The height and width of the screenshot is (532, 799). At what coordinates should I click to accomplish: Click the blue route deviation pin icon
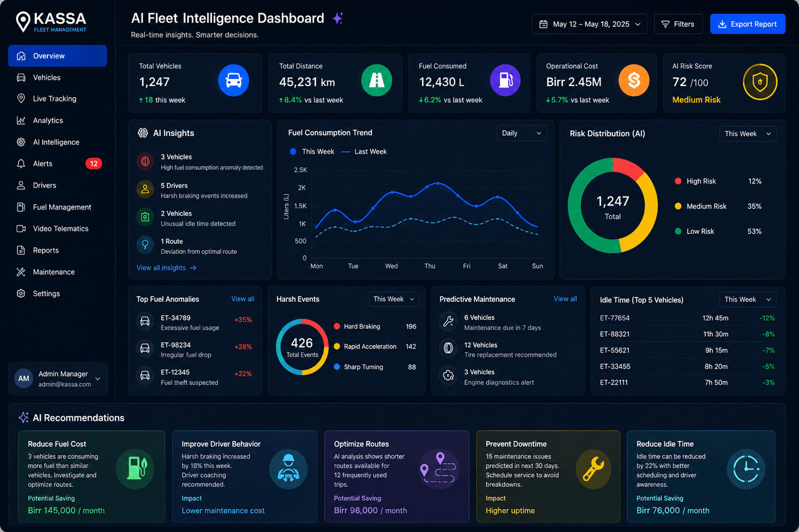(x=145, y=245)
